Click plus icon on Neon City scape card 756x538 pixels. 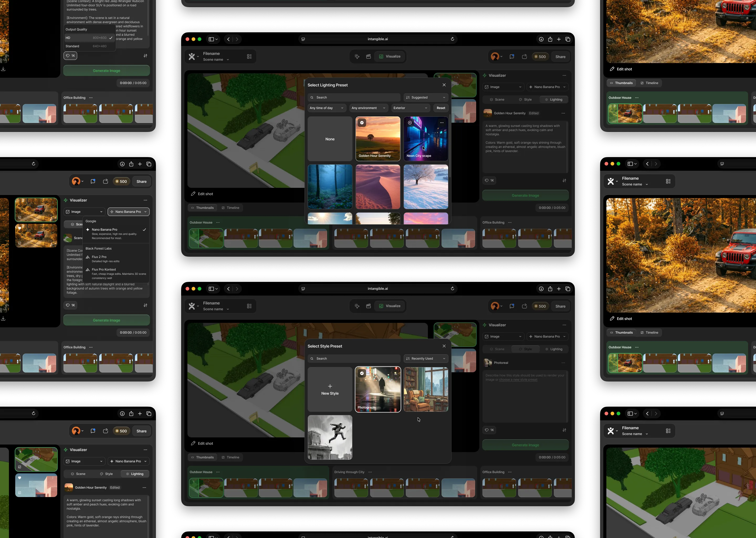click(x=410, y=123)
